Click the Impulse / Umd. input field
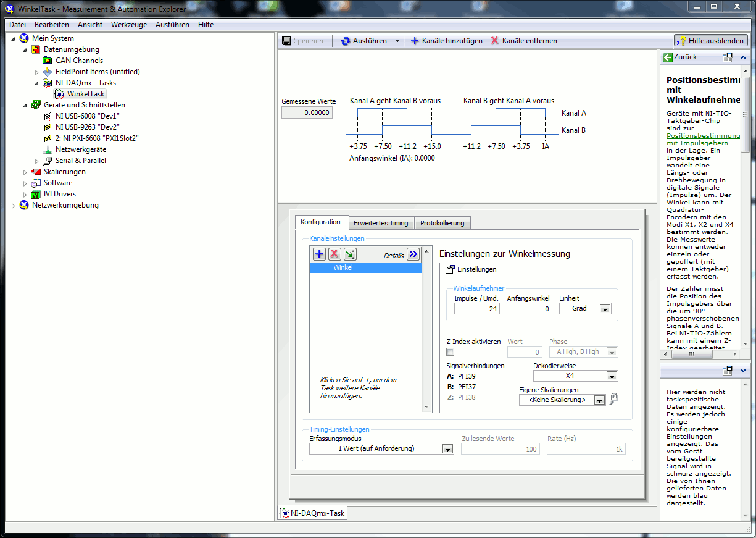756x538 pixels. [477, 309]
